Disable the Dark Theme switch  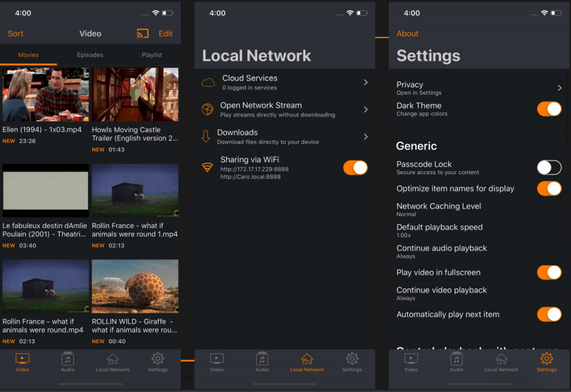549,109
